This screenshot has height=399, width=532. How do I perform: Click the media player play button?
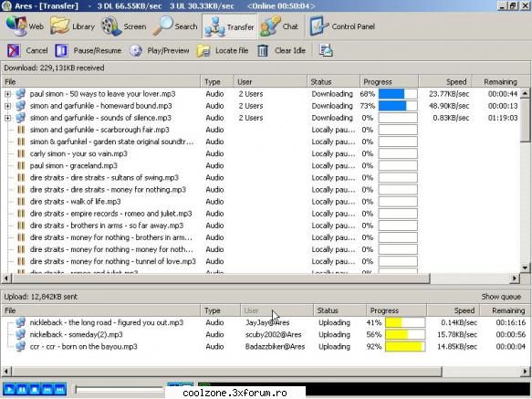click(9, 389)
